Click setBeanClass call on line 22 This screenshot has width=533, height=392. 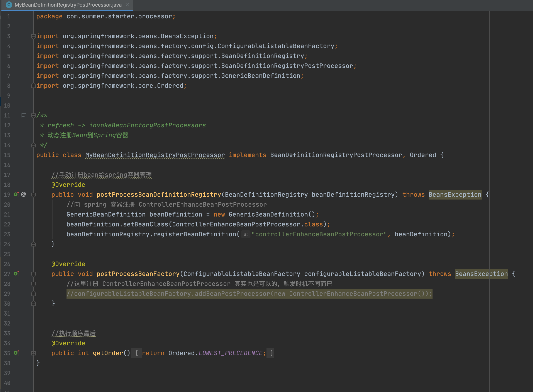coord(146,225)
